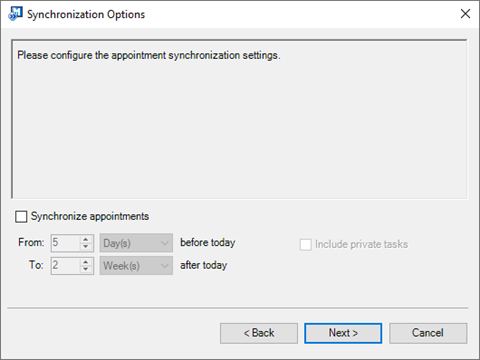Click the To number input field
The image size is (480, 360).
coord(66,266)
